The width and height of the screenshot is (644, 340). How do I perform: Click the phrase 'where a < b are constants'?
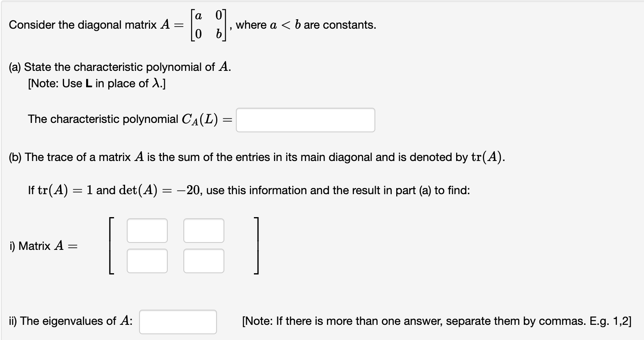coord(306,25)
